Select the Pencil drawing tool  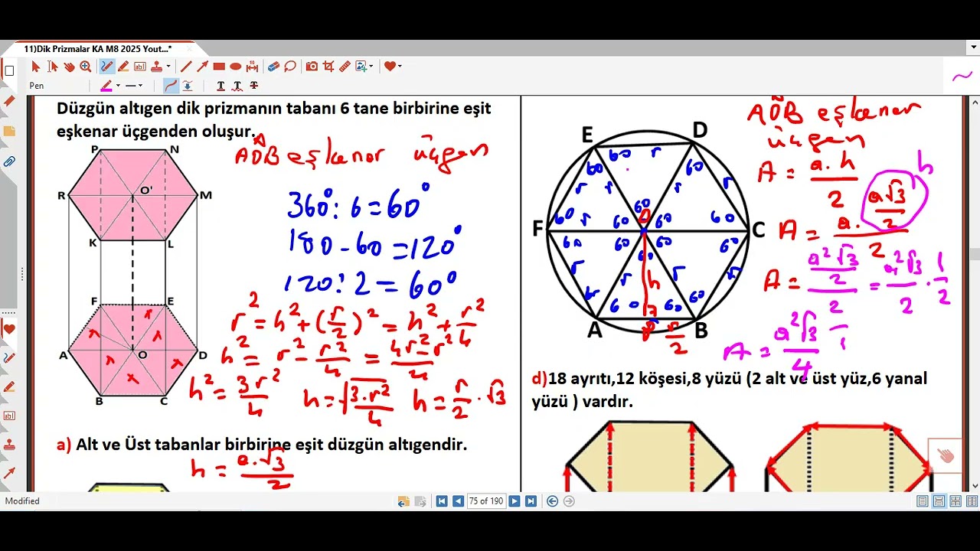pyautogui.click(x=106, y=67)
